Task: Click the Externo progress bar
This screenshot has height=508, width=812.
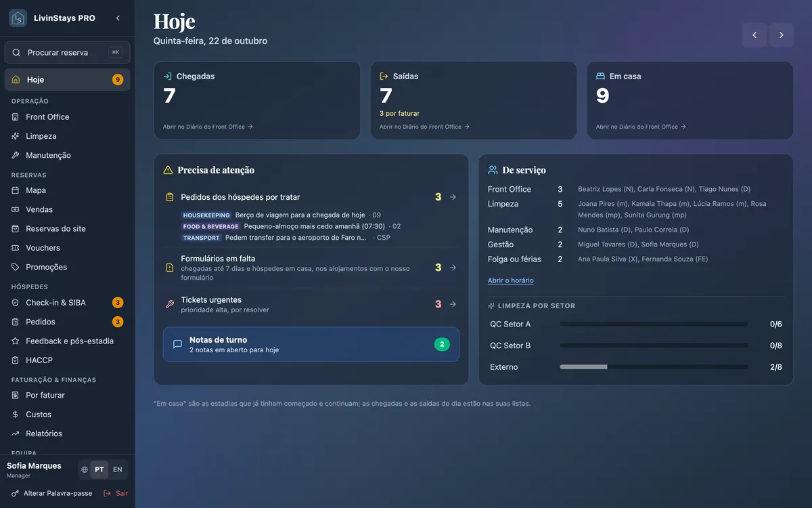Action: click(654, 367)
